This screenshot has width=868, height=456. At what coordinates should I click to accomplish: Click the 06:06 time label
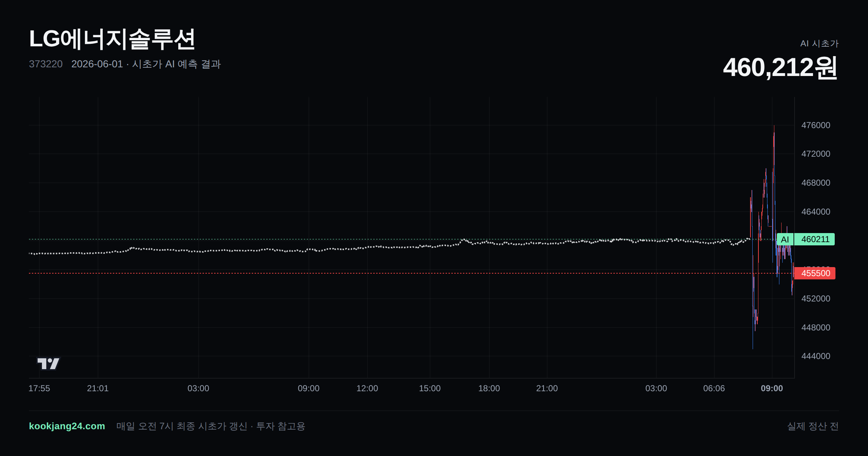coord(714,388)
